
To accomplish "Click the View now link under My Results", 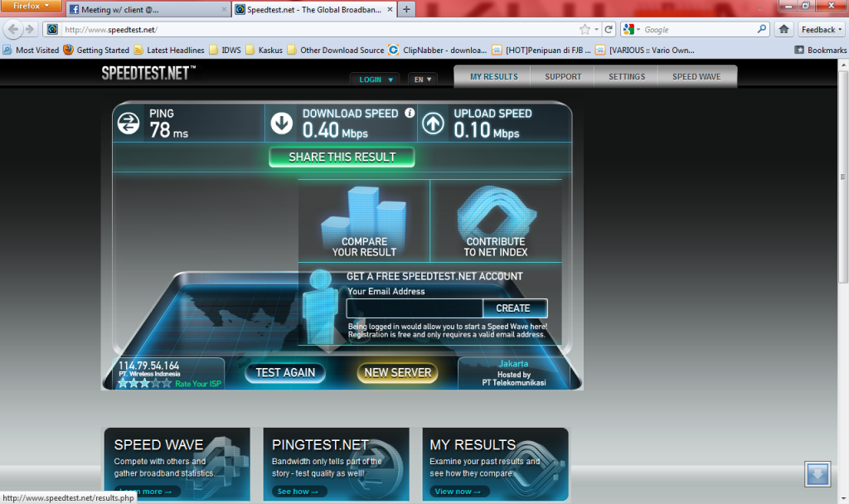I will click(459, 492).
